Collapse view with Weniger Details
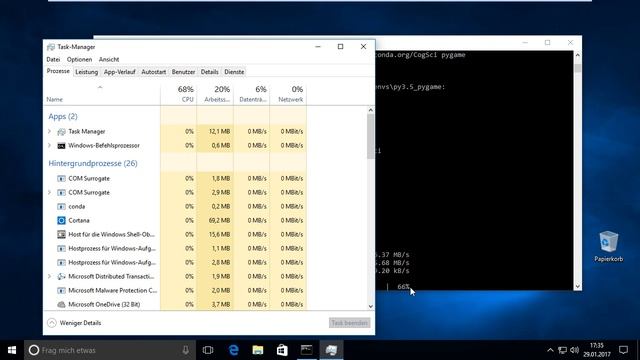The width and height of the screenshot is (640, 360). point(74,323)
